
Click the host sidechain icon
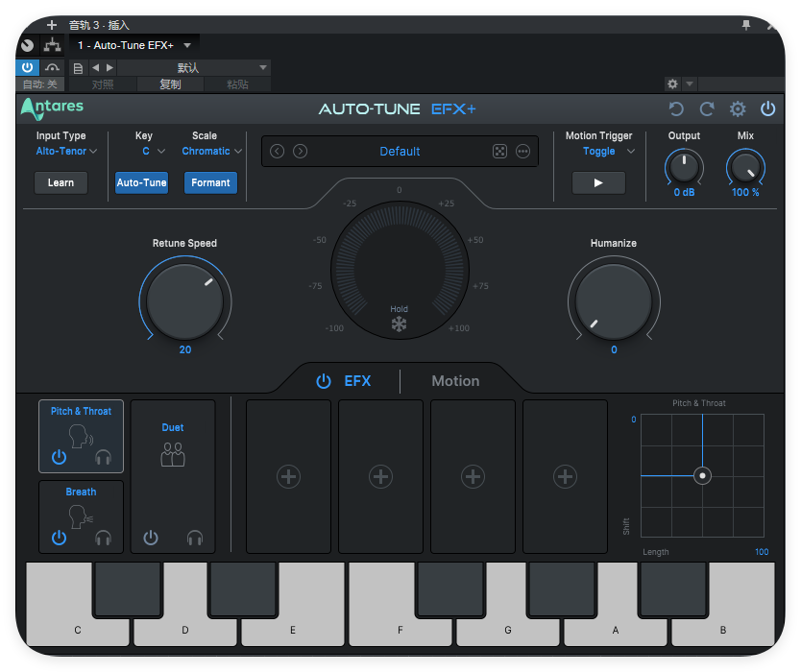(52, 67)
